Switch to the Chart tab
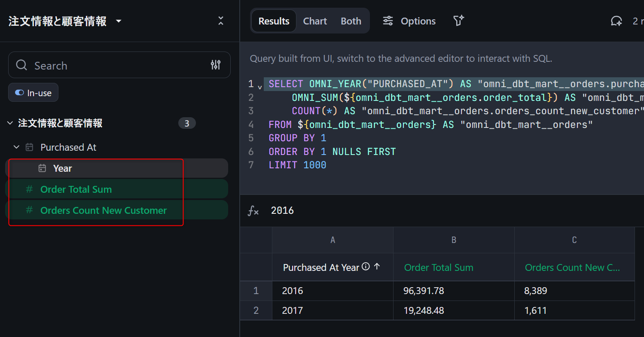The image size is (644, 337). tap(315, 21)
